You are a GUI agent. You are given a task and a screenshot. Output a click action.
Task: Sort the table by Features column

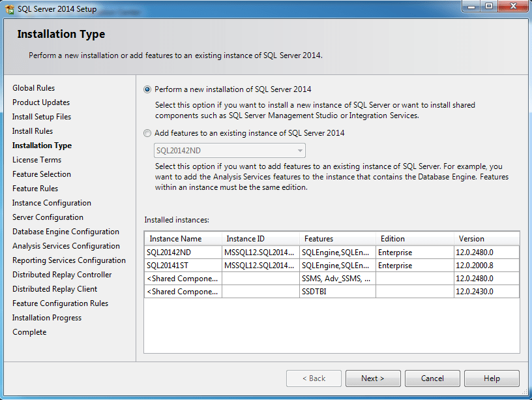point(337,239)
